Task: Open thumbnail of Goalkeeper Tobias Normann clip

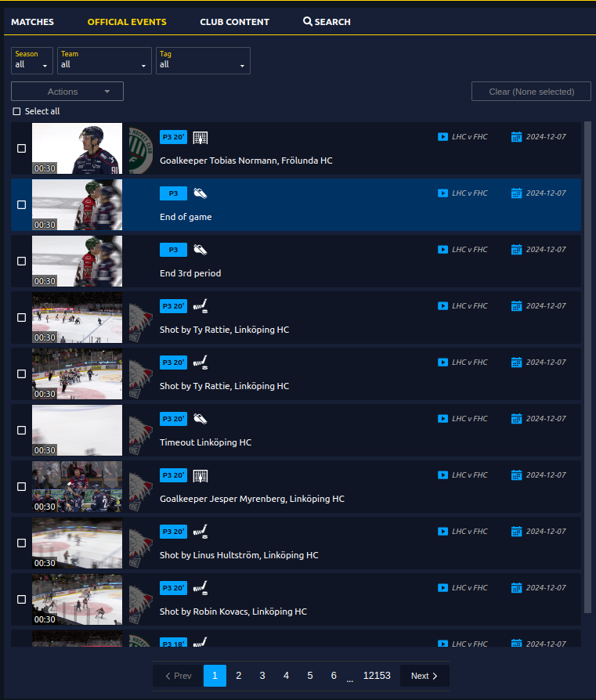Action: [77, 148]
